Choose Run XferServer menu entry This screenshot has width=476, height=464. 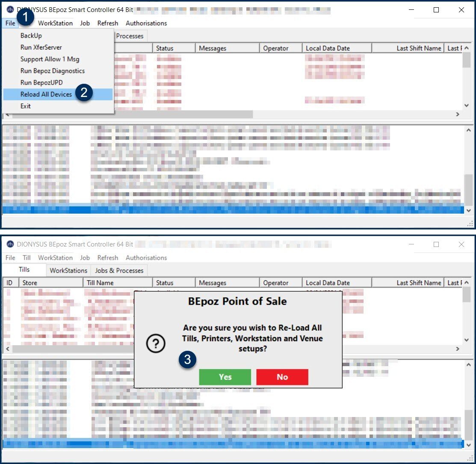(x=41, y=47)
